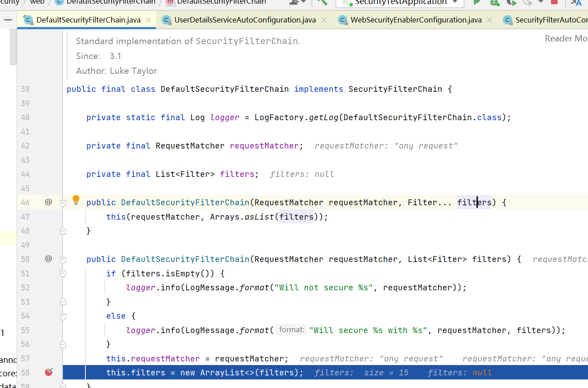Close the DefaultSecurityFilterChain.java tab

[x=148, y=20]
